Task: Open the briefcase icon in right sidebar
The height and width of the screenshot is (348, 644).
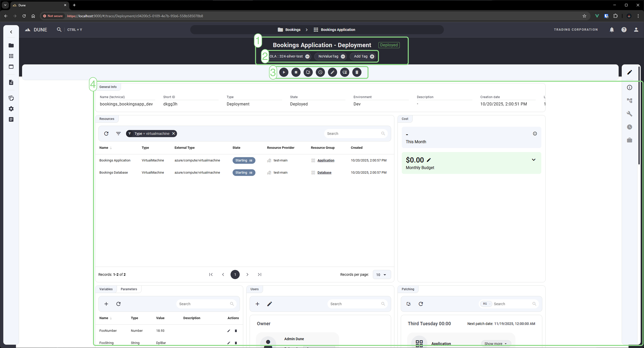Action: (x=629, y=140)
